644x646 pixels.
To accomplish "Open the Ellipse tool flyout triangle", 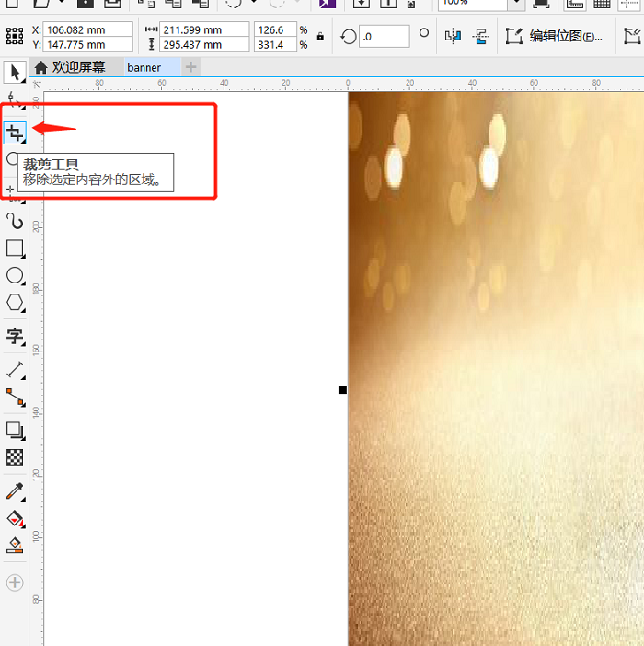I will 24,283.
